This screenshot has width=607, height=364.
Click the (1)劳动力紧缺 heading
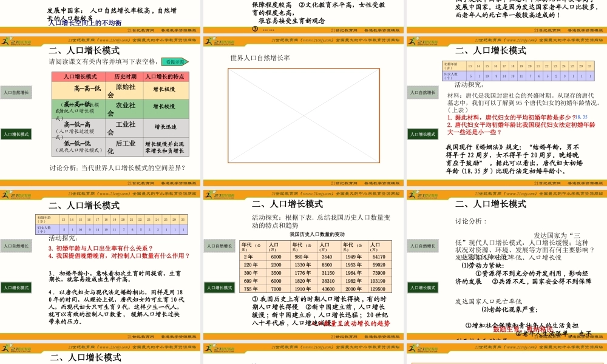(483, 265)
